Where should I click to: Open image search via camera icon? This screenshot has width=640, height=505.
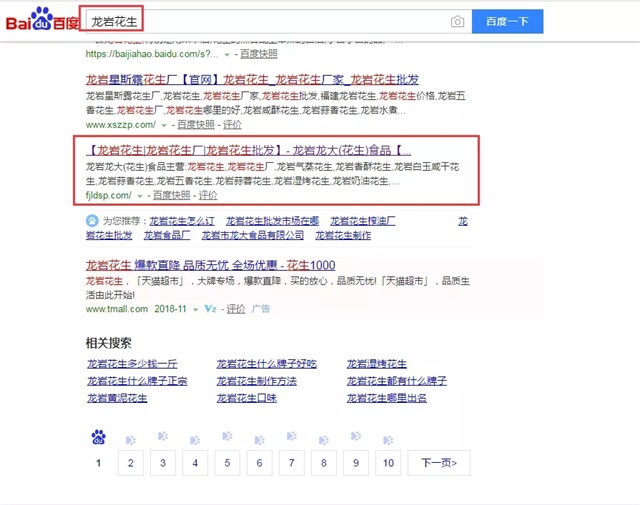pos(457,21)
